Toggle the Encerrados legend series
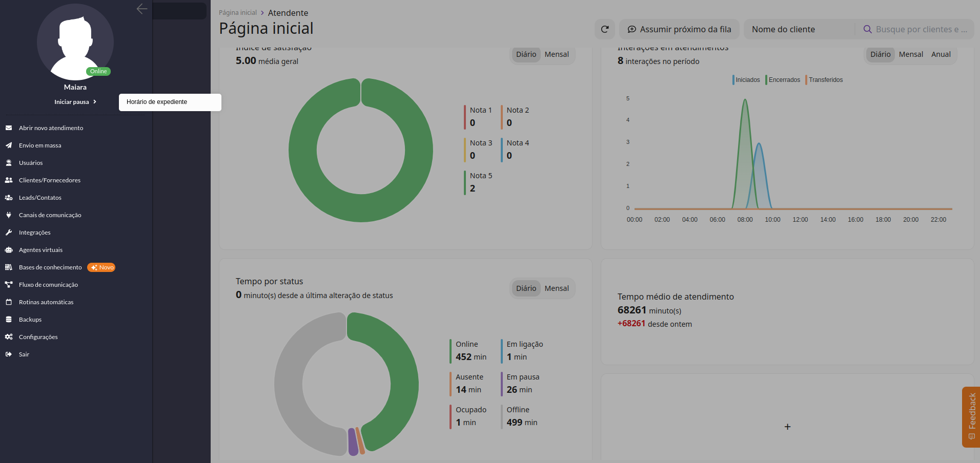980x463 pixels. pyautogui.click(x=783, y=80)
